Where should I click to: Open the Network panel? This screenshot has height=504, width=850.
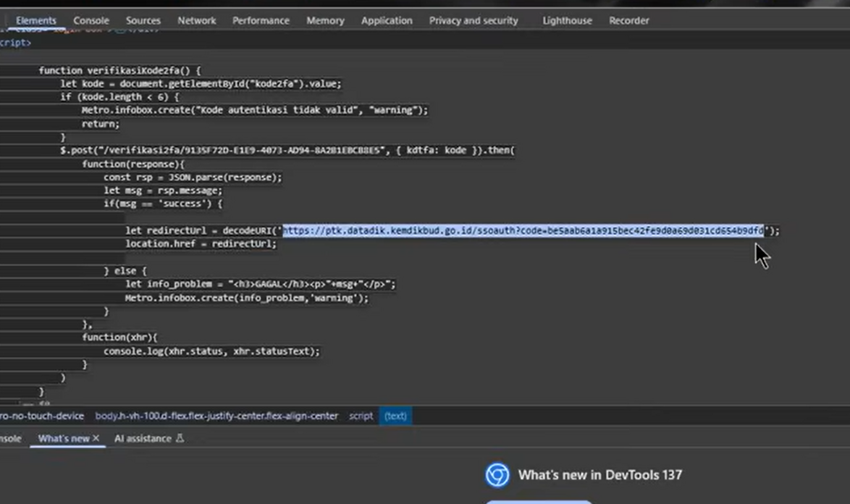click(196, 20)
